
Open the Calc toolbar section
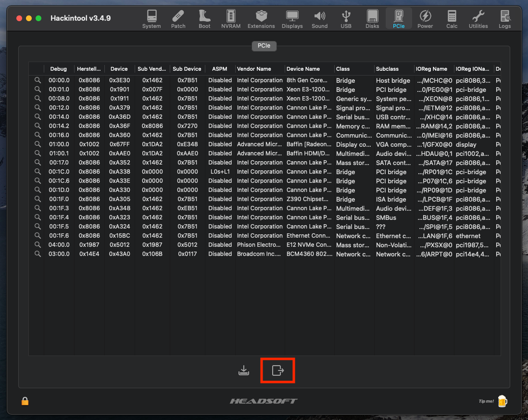coord(452,19)
